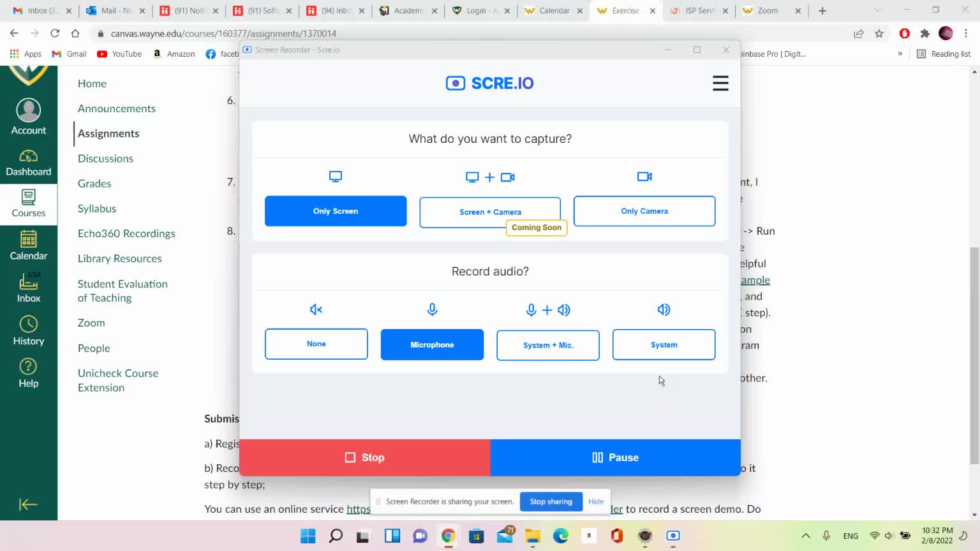Open Calendar in Canvas sidebar
This screenshot has height=551, width=980.
click(29, 246)
